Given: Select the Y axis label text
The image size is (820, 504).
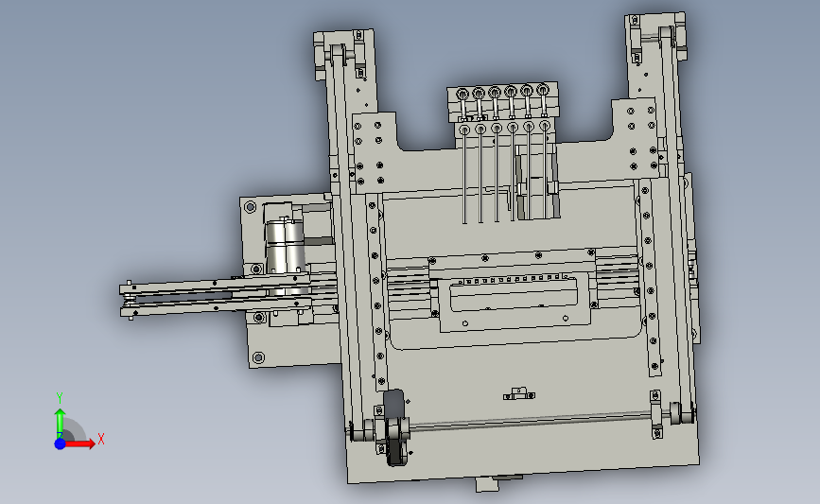Looking at the screenshot, I should (x=60, y=398).
